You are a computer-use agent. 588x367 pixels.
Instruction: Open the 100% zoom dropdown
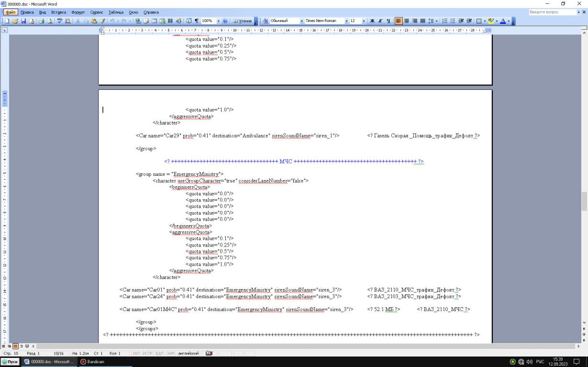pos(219,21)
